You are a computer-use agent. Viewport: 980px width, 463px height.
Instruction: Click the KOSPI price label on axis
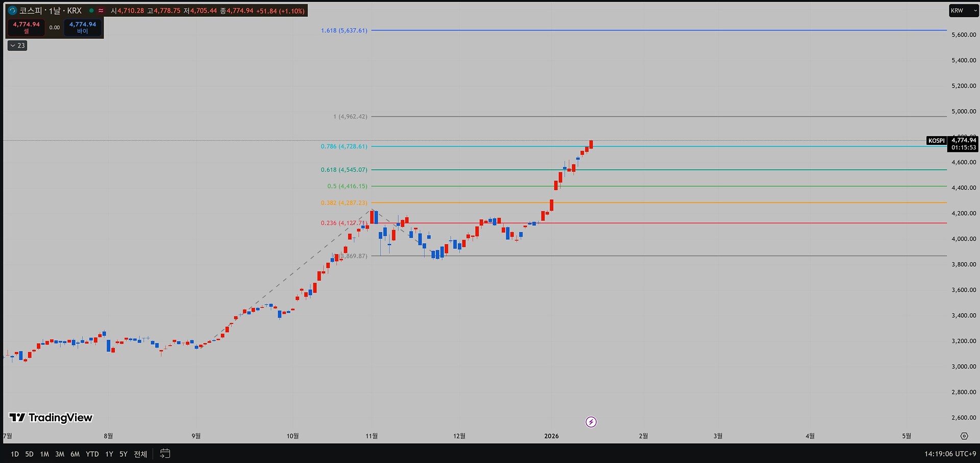click(936, 141)
